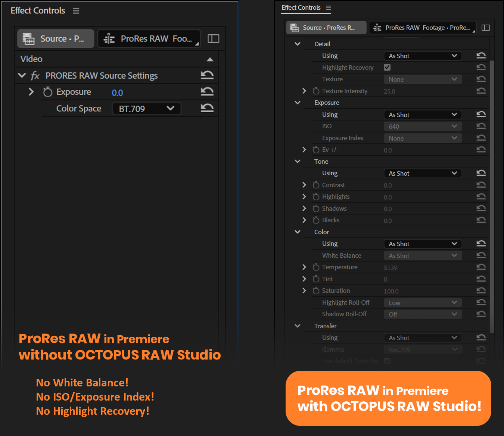Image resolution: width=504 pixels, height=436 pixels.
Task: Reset Highlight Recovery setting
Action: click(x=481, y=67)
